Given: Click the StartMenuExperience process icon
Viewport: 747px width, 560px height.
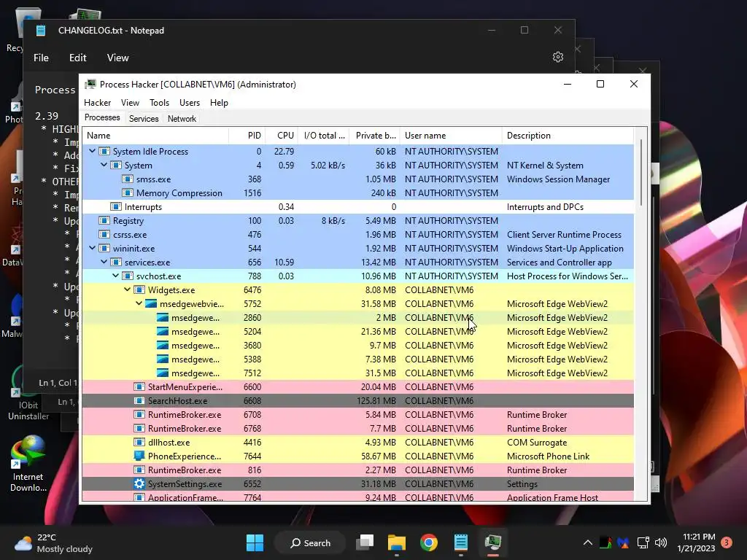Looking at the screenshot, I should 139,386.
